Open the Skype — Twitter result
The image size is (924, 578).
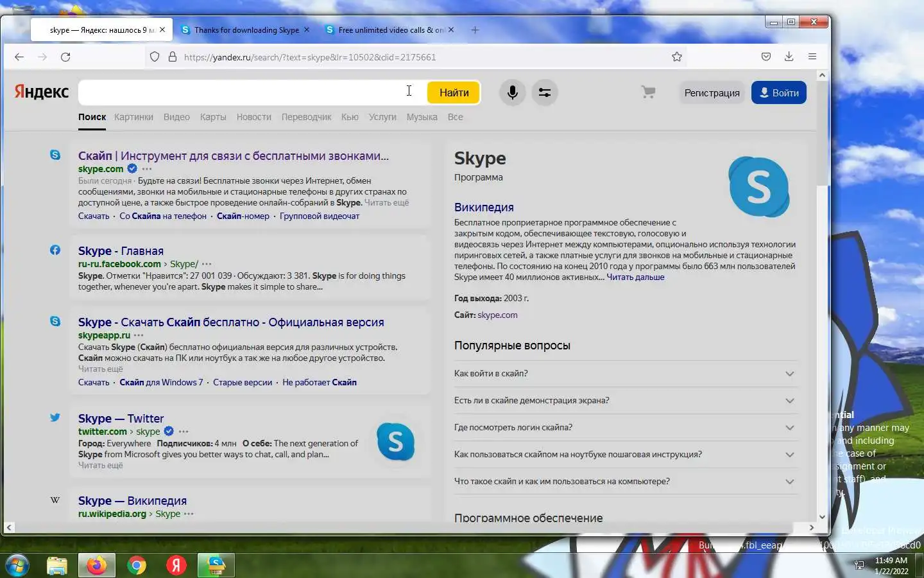coord(121,419)
